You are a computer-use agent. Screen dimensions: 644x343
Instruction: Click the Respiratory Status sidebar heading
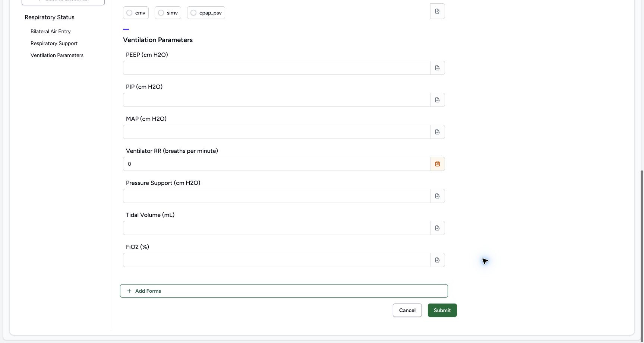click(50, 17)
